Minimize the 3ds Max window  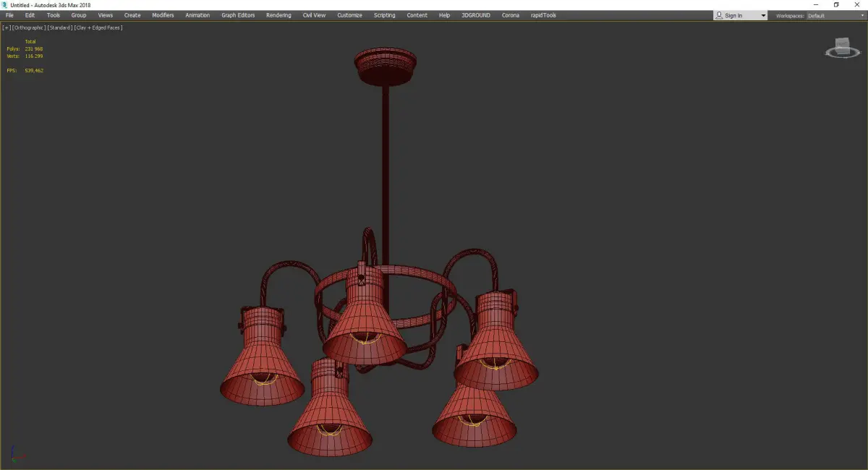coord(816,4)
